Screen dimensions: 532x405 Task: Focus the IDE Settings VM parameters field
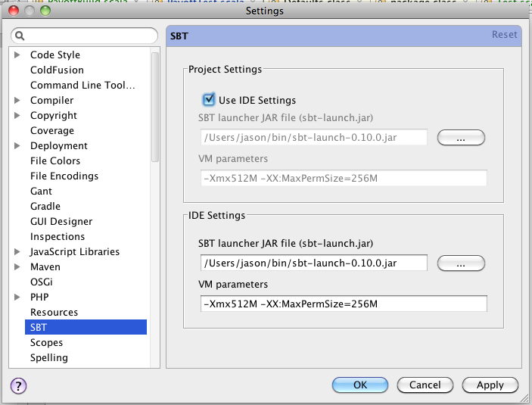point(344,304)
